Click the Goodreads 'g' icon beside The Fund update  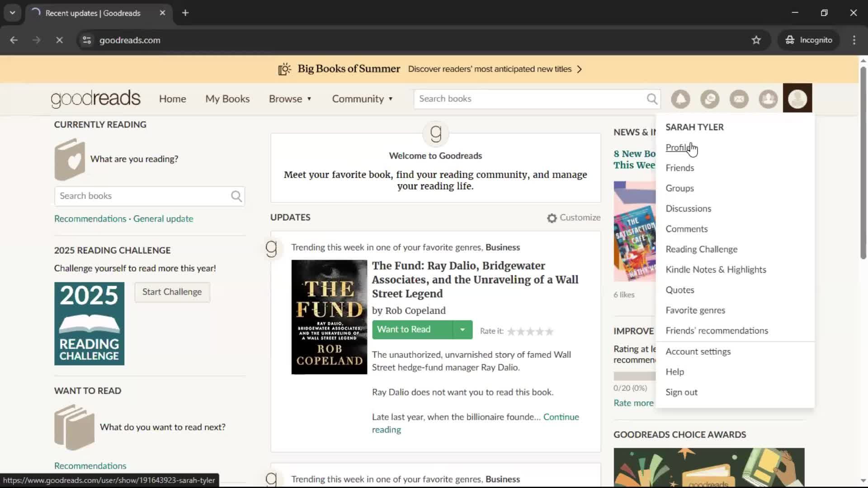(x=271, y=248)
